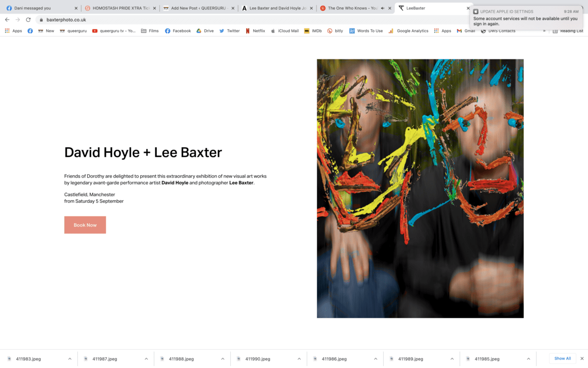Close the downloads bar
Viewport: 588px width, 368px height.
(x=582, y=359)
